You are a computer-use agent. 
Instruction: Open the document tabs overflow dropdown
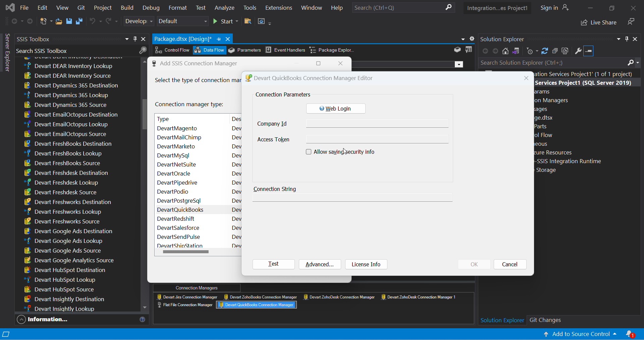[x=463, y=39]
